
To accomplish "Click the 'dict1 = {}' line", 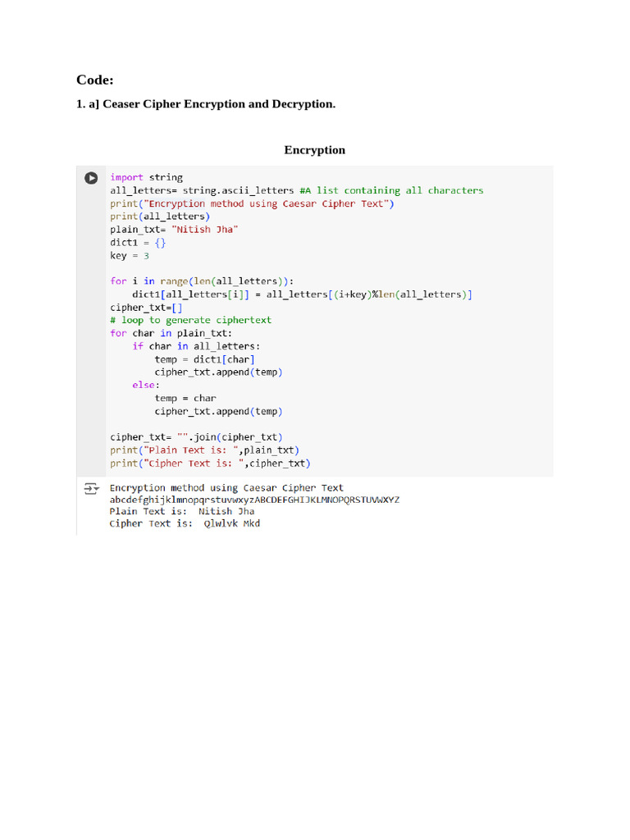I will click(x=138, y=243).
